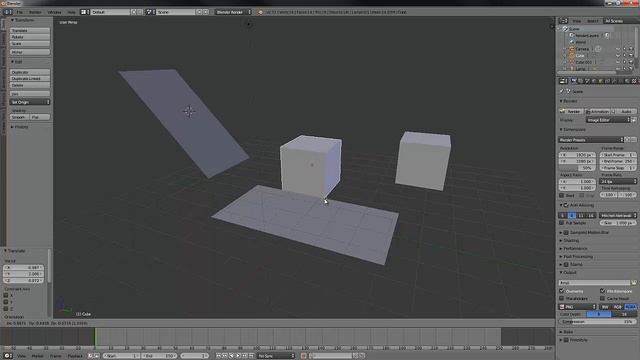This screenshot has width=640, height=360.
Task: Click the Default screen layout name field
Action: pos(110,12)
